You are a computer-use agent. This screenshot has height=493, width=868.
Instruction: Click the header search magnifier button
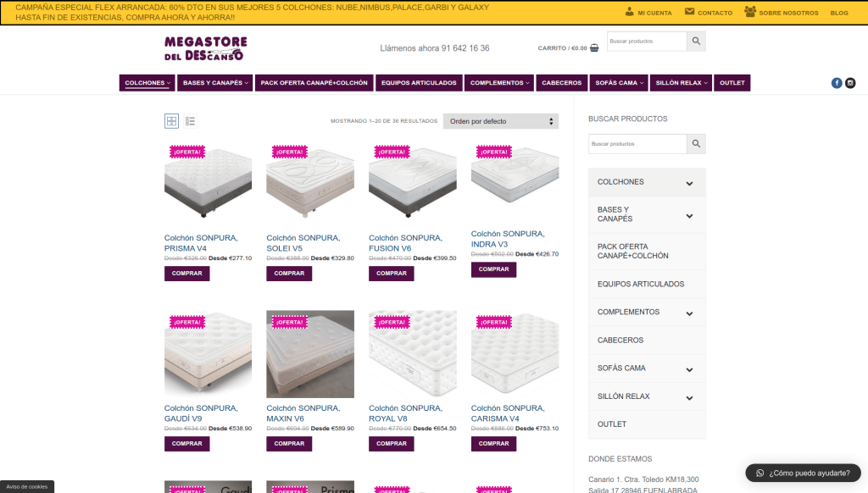click(696, 41)
